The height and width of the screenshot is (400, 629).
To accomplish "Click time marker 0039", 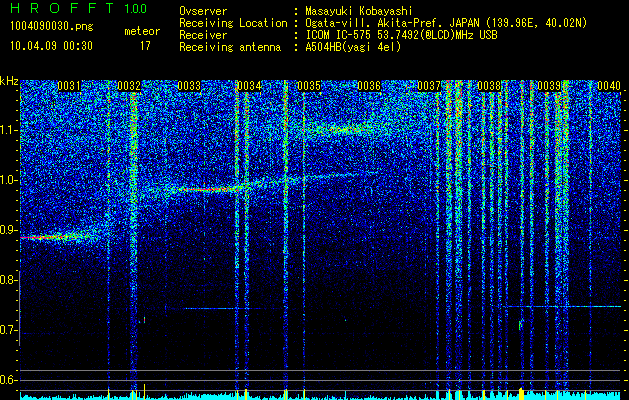I will coord(549,86).
